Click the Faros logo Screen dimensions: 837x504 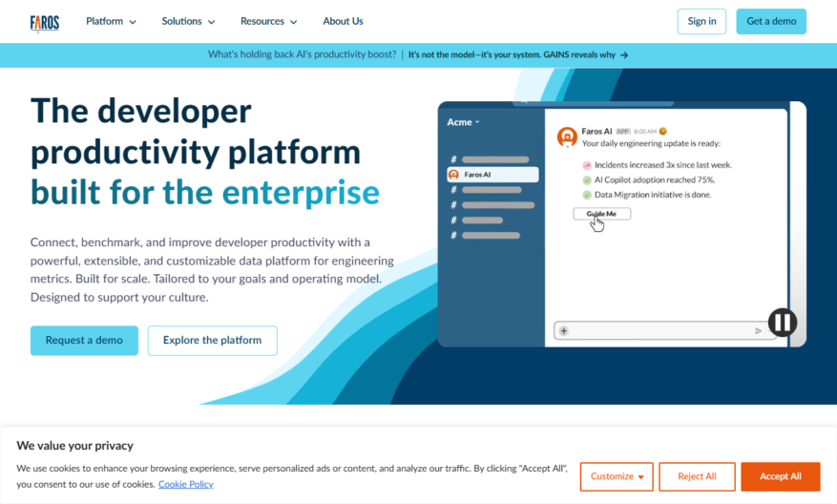tap(45, 23)
